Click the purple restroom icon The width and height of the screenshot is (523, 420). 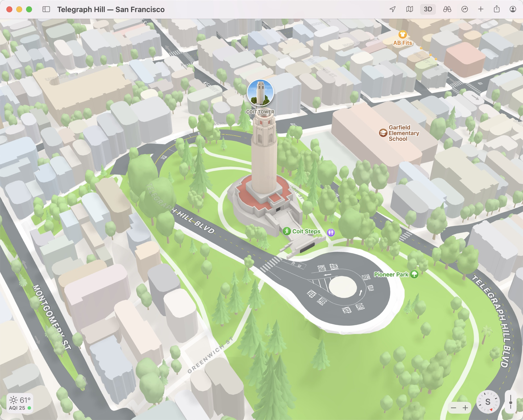click(331, 232)
